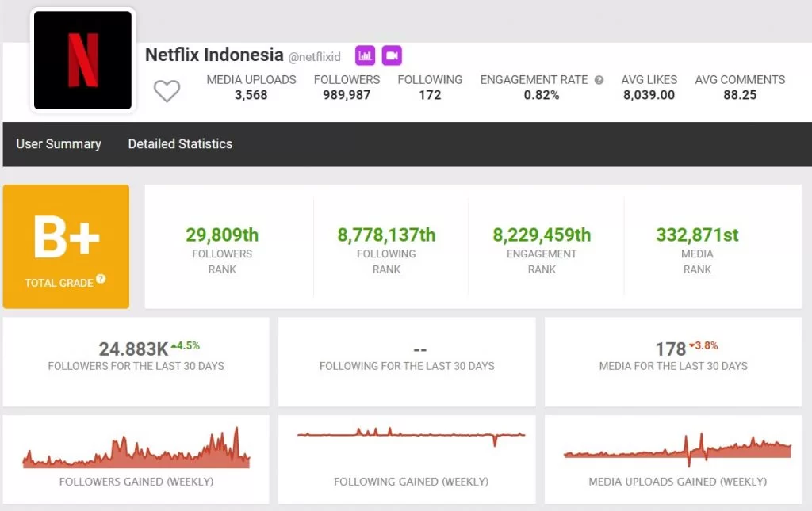
Task: Click the Engagement Rate help question mark
Action: tap(599, 80)
